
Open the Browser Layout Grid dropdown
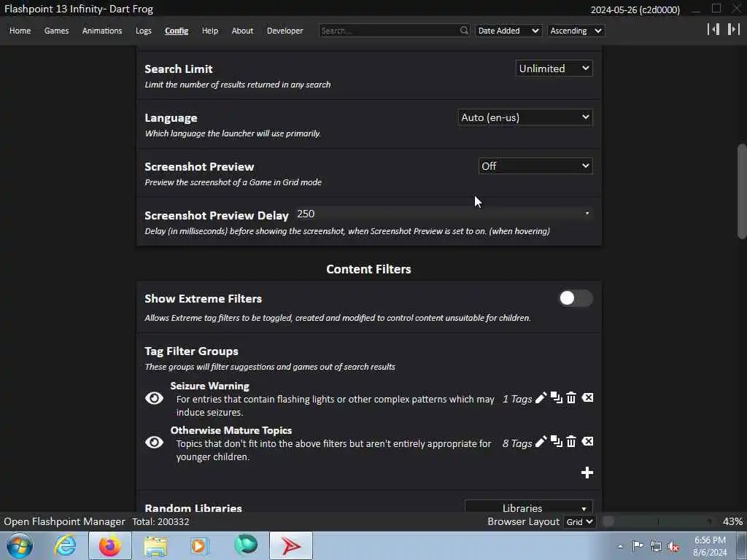(x=579, y=521)
